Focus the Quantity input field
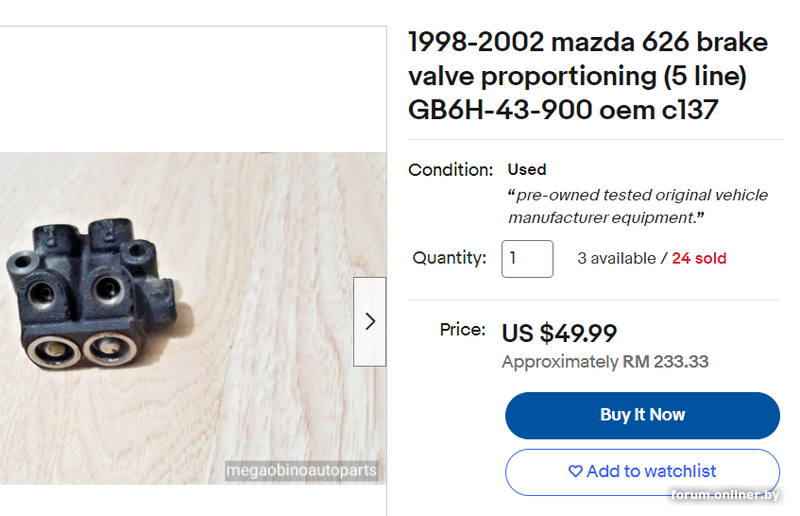The height and width of the screenshot is (516, 800). point(527,259)
